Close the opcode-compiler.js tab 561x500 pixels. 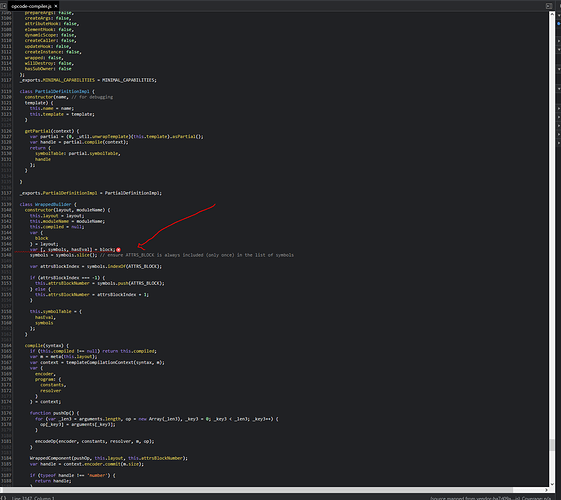tap(56, 6)
